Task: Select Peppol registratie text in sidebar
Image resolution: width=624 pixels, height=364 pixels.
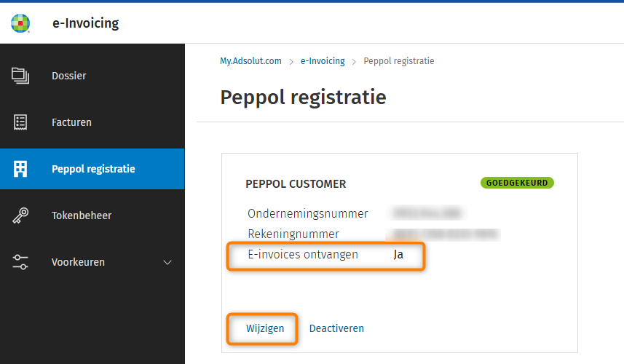Action: (93, 169)
